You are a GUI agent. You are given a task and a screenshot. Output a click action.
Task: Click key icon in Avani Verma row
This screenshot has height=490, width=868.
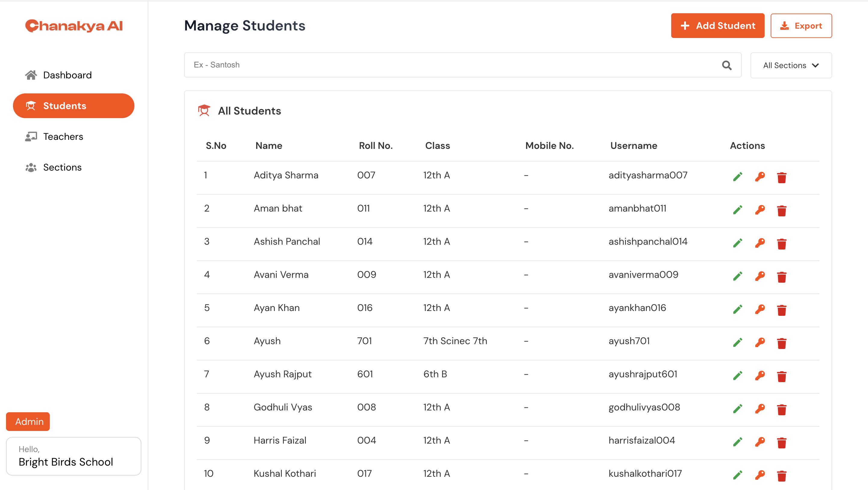click(x=760, y=276)
